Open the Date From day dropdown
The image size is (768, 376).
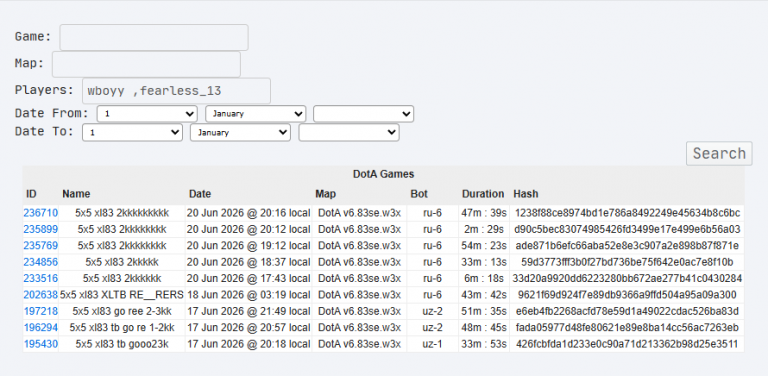pos(147,114)
